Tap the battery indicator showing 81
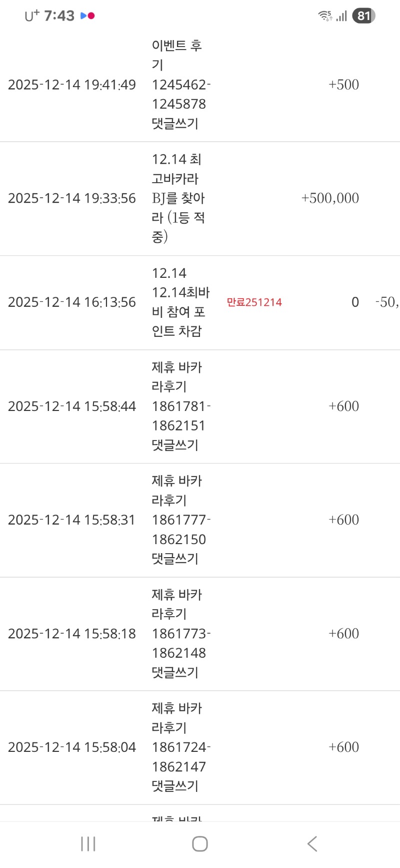 coord(363,16)
